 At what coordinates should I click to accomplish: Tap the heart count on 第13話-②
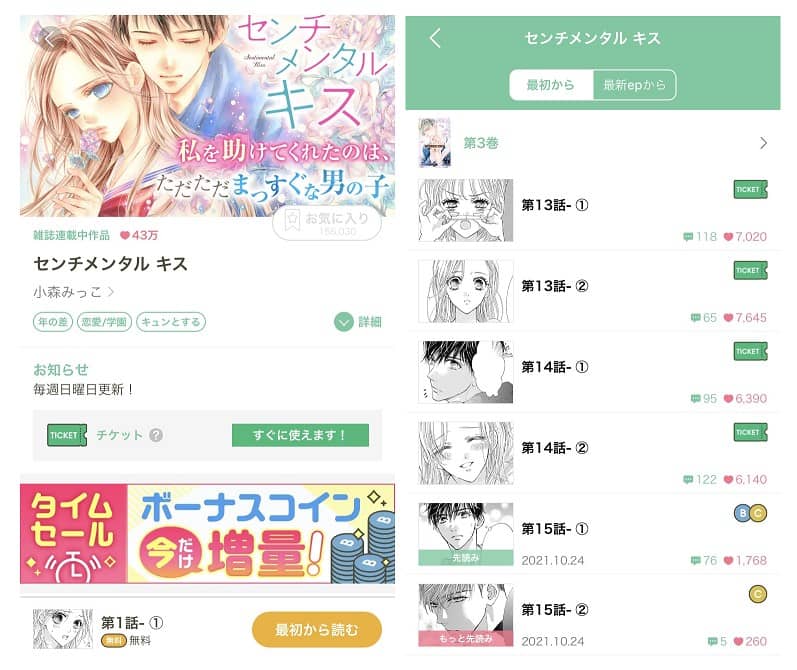(745, 318)
